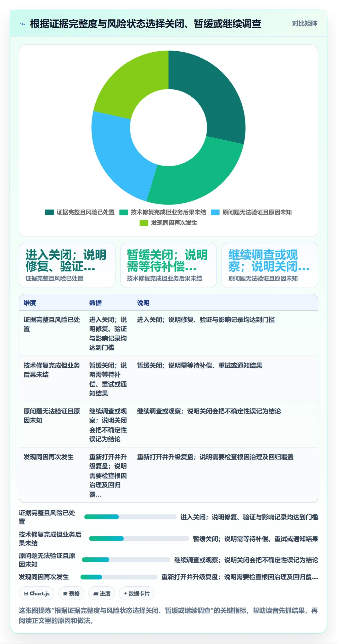Select the 数据卡片 tag
The height and width of the screenshot is (644, 337).
137,593
